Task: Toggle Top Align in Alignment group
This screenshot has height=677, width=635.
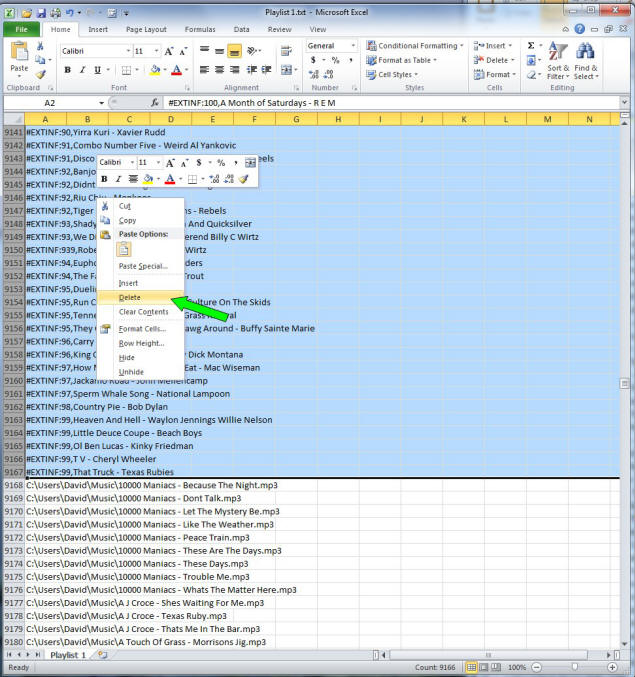Action: pyautogui.click(x=205, y=51)
